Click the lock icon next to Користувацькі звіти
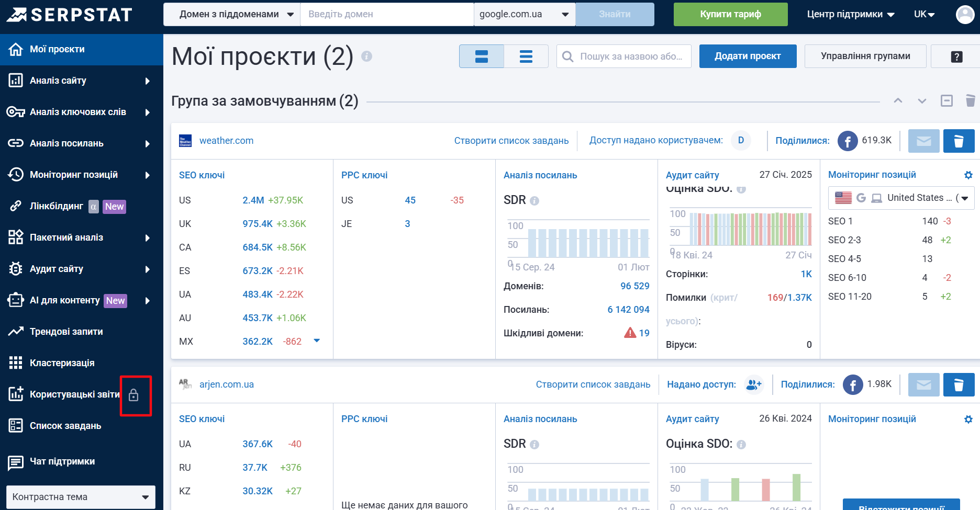Viewport: 980px width, 510px height. 133,395
